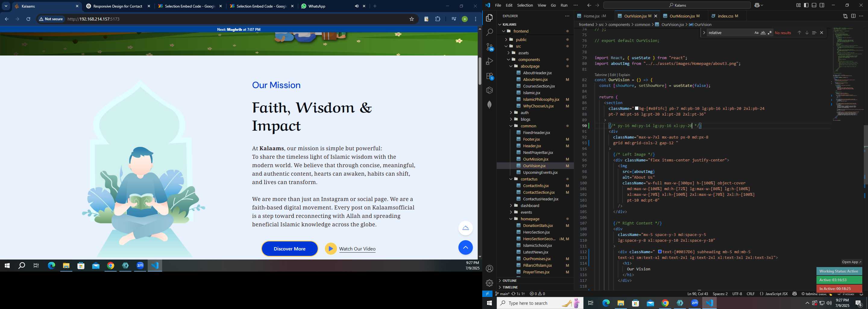Click the Split Editor Right icon

[853, 16]
